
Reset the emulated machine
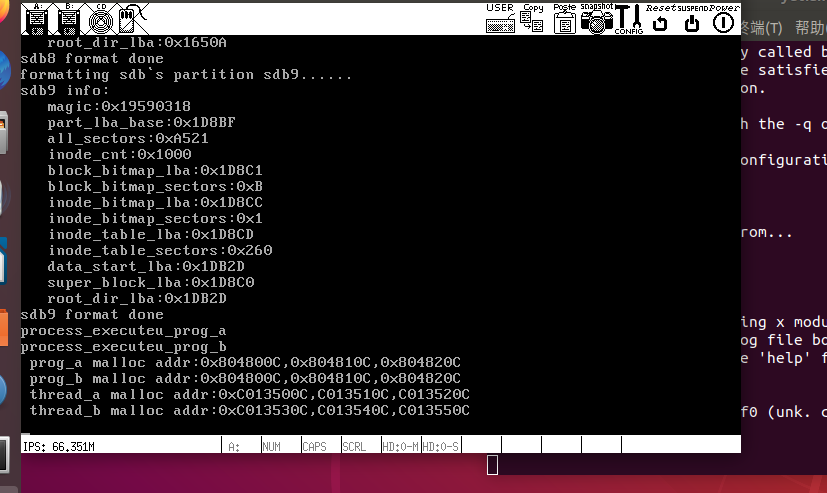[x=660, y=18]
